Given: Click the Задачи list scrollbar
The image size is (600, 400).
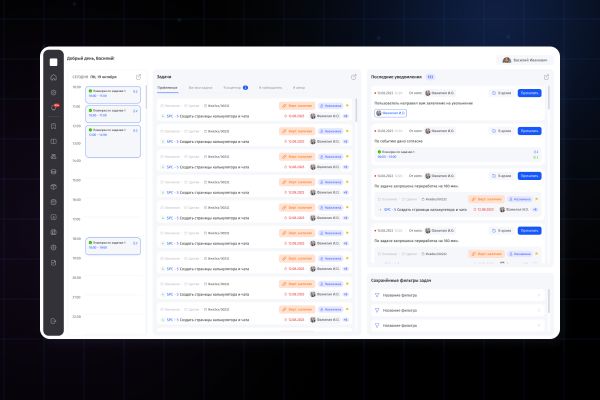Looking at the screenshot, I should pos(356,110).
